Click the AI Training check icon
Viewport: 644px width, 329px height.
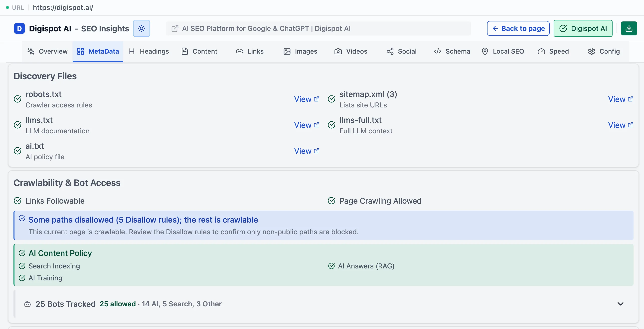[x=22, y=278]
